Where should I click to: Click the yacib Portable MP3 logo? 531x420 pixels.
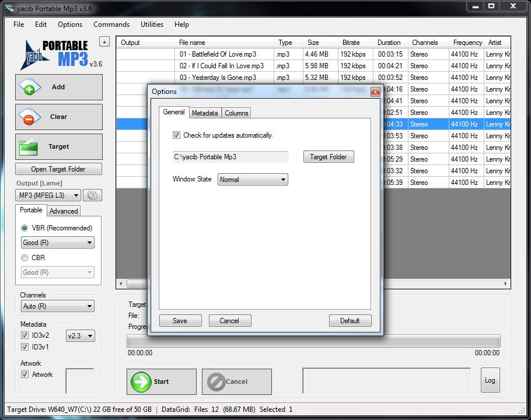click(60, 54)
